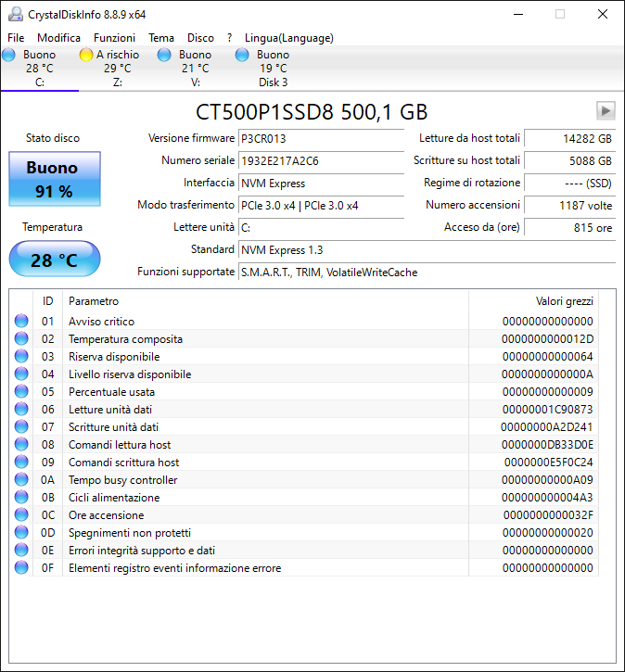This screenshot has width=625, height=672.
Task: Click the Funzioni supportate field
Action: [x=427, y=273]
